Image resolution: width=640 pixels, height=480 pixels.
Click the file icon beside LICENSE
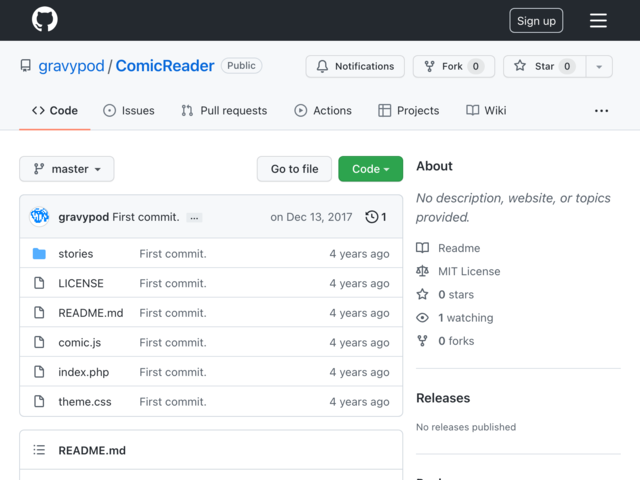[39, 283]
